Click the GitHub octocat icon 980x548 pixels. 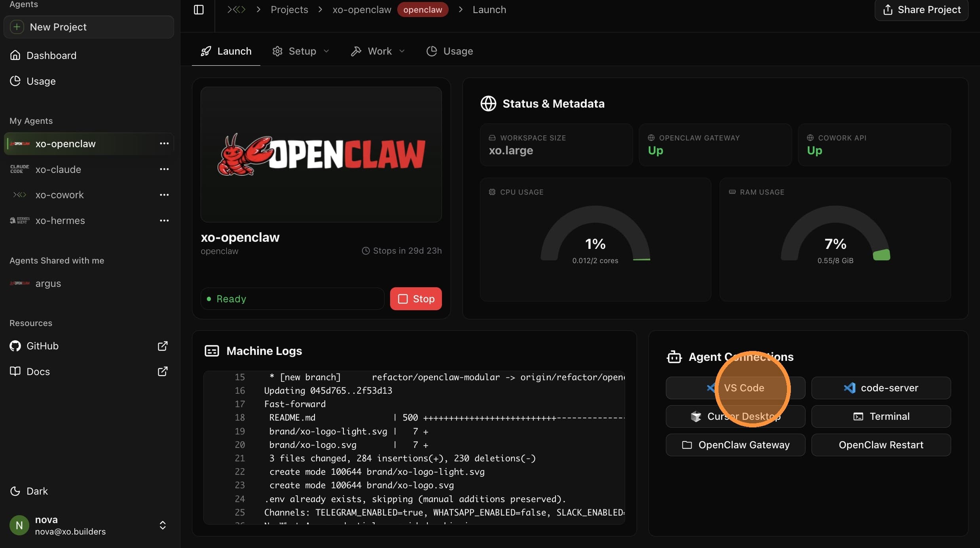(x=15, y=346)
